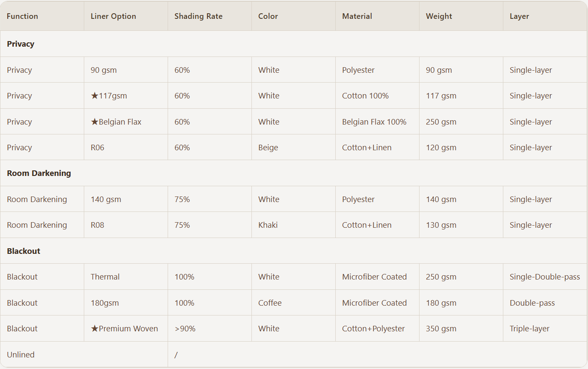Click the star icon beside Premium Woven

click(95, 328)
